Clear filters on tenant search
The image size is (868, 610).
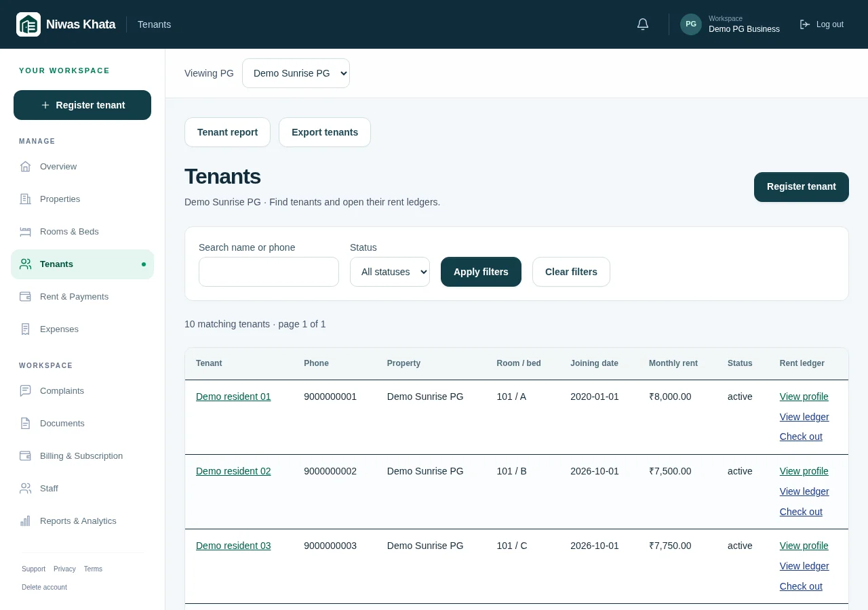point(571,272)
